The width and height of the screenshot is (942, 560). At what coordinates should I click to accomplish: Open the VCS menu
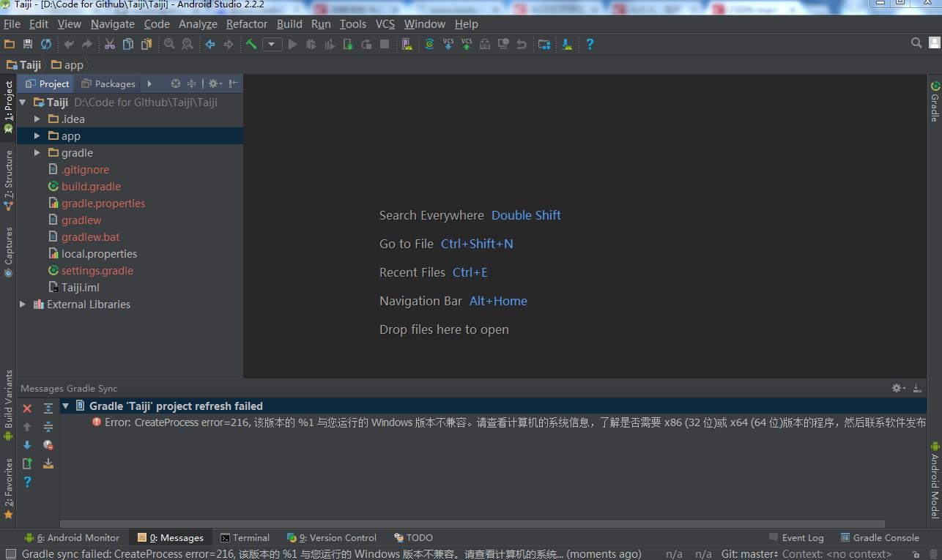click(385, 24)
